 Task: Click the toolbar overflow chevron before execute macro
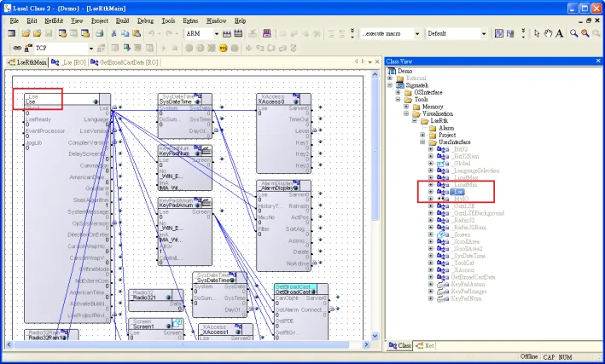[x=352, y=33]
